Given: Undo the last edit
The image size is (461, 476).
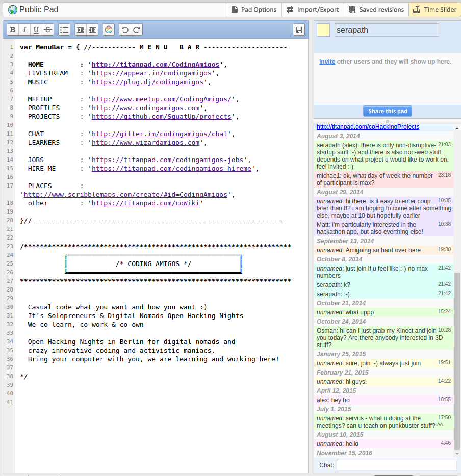Looking at the screenshot, I should click(125, 30).
